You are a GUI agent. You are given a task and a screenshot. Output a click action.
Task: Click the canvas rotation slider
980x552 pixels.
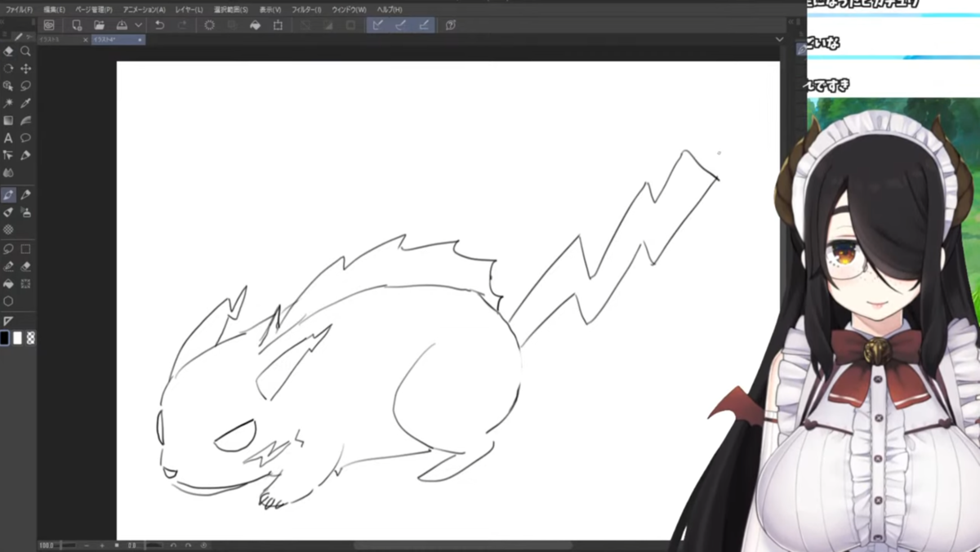pyautogui.click(x=154, y=545)
